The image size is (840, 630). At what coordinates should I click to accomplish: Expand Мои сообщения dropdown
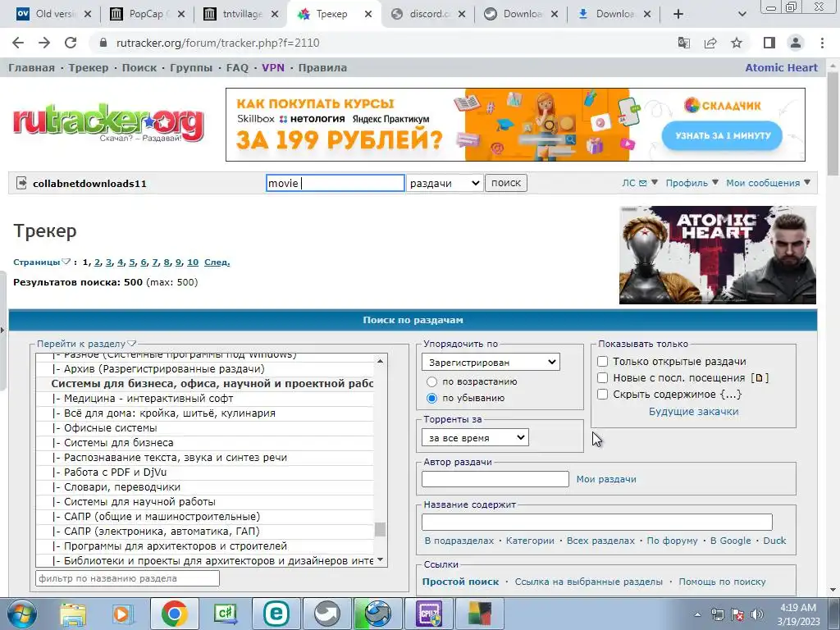(x=768, y=183)
